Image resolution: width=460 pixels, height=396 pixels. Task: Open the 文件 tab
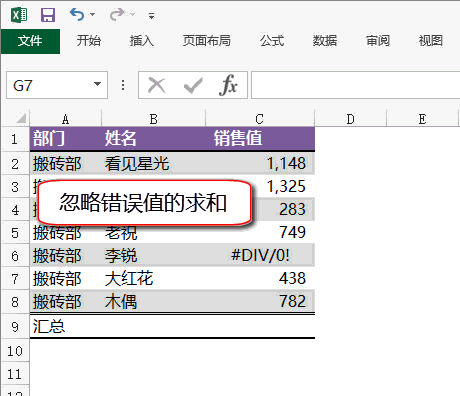click(x=30, y=41)
